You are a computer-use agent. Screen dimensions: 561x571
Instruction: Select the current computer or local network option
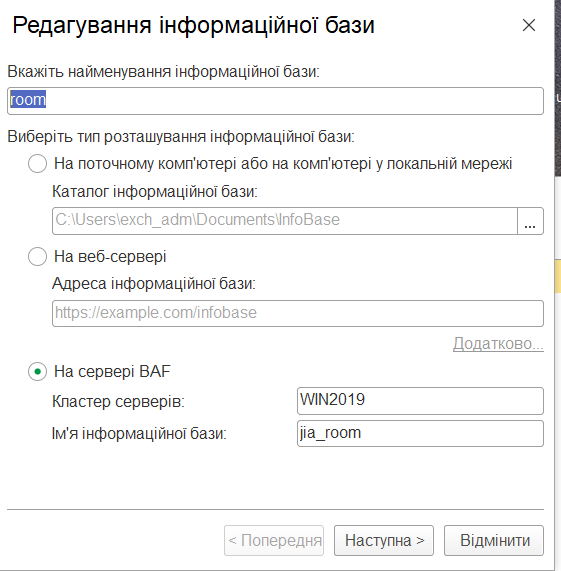click(x=37, y=164)
